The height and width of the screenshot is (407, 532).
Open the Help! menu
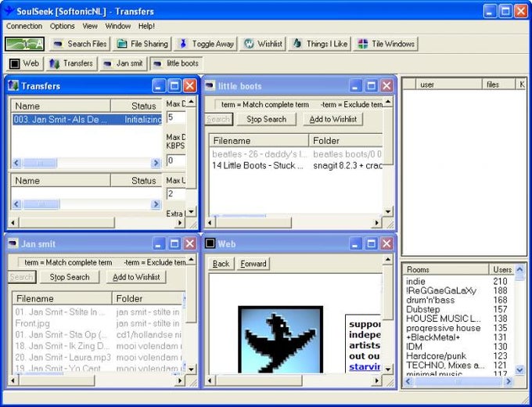tap(146, 26)
